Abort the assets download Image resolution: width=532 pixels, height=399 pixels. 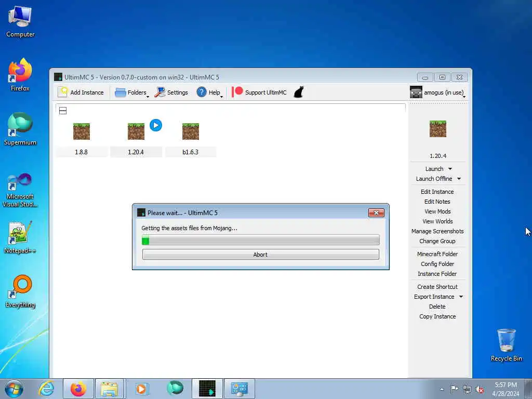pyautogui.click(x=261, y=255)
